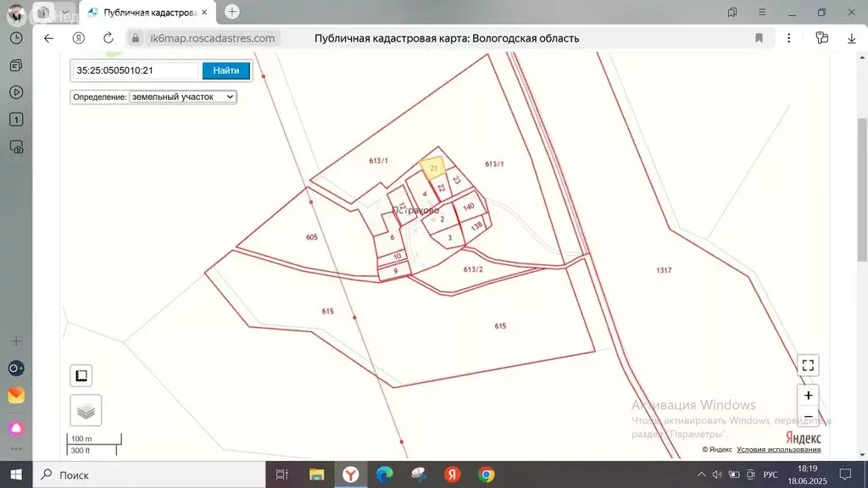Click parcel label 138 on the map
The image size is (868, 488).
(476, 226)
